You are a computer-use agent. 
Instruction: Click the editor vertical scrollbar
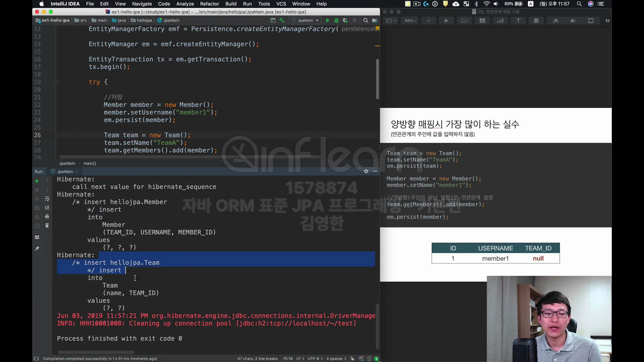point(377,79)
